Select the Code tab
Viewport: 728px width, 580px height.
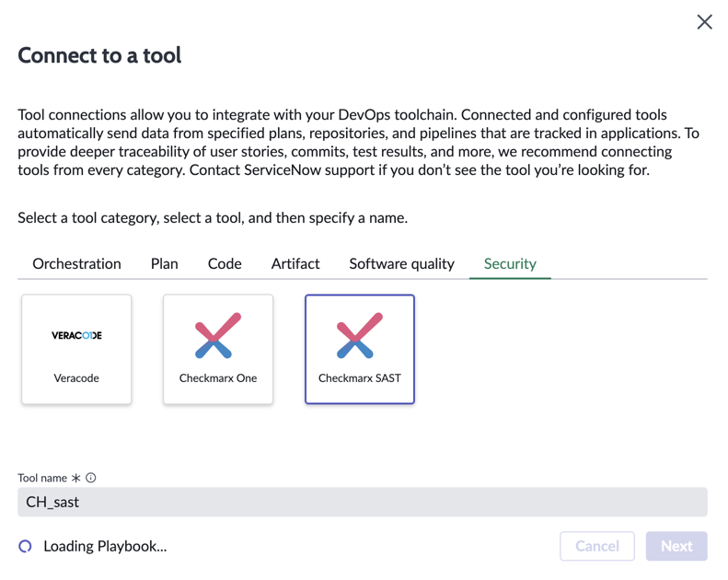[x=225, y=264]
